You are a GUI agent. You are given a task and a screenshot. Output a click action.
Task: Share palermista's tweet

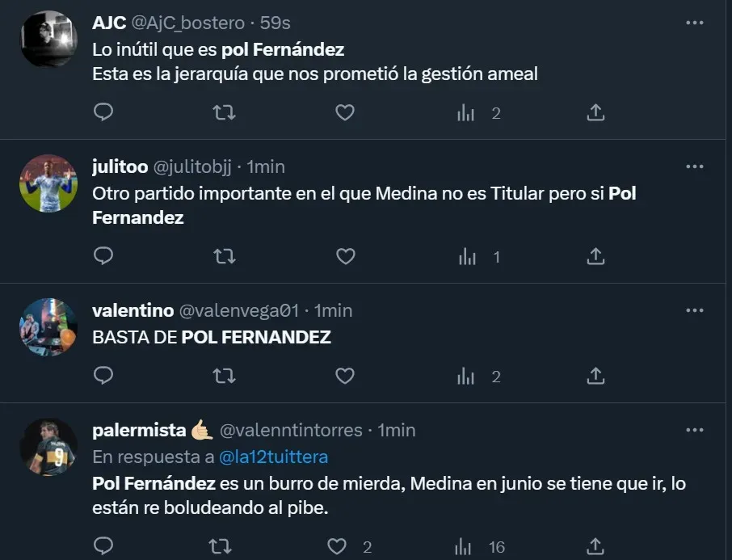pos(595,547)
